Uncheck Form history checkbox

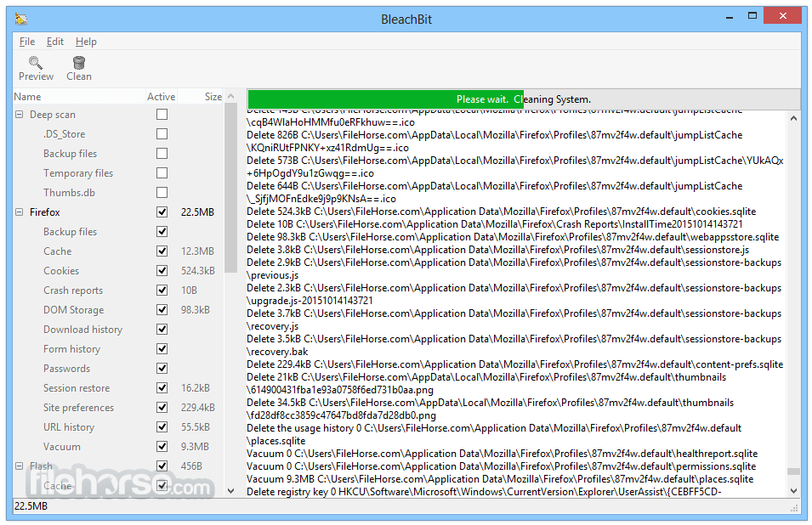(162, 348)
